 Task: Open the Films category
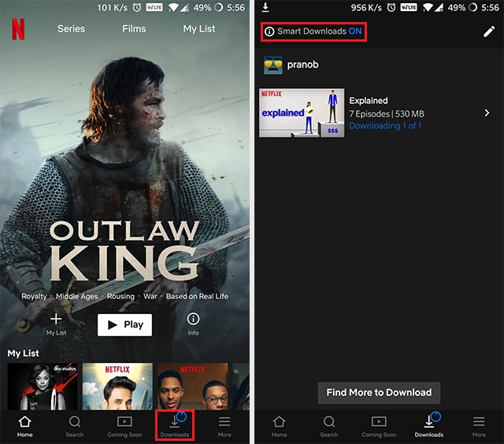(x=134, y=29)
